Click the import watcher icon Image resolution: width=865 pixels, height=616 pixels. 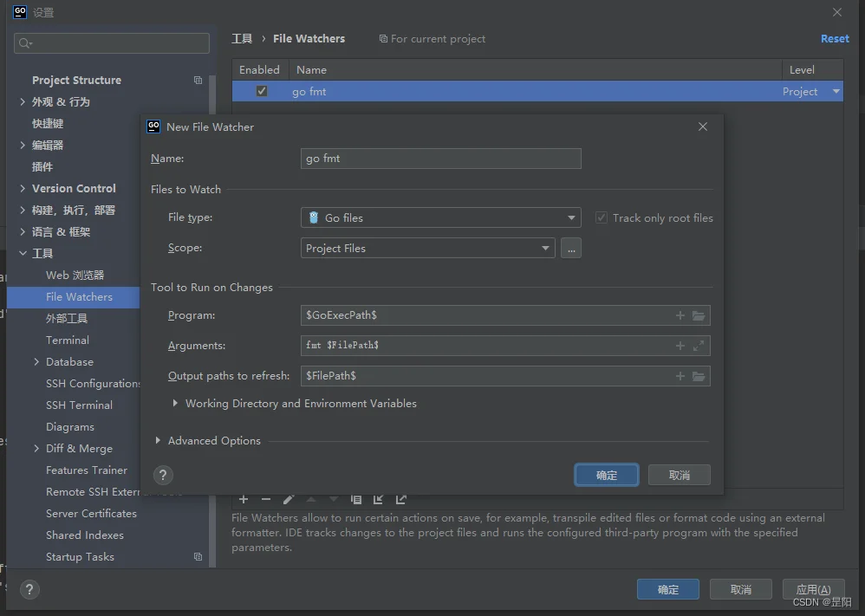pyautogui.click(x=379, y=499)
